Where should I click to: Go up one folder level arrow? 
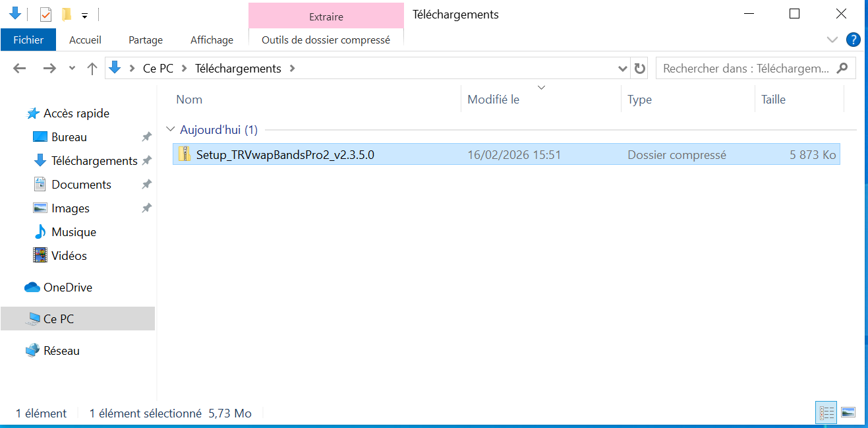(x=92, y=69)
